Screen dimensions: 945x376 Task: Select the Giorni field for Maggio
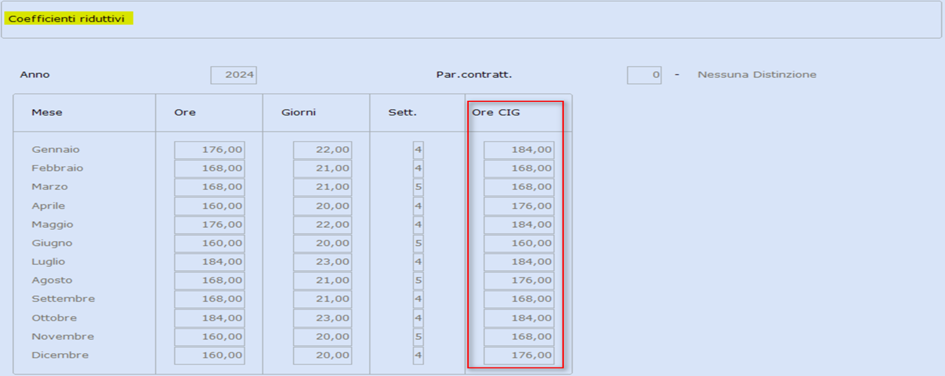(x=322, y=225)
